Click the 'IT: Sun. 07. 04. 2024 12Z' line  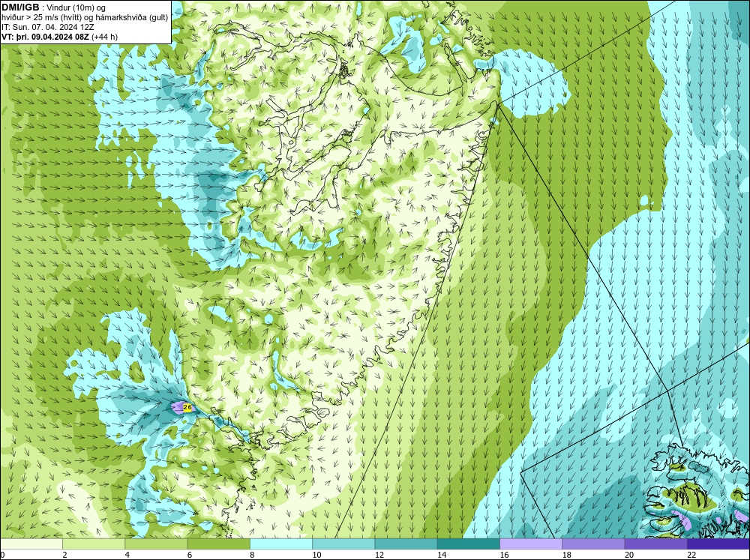[x=46, y=27]
